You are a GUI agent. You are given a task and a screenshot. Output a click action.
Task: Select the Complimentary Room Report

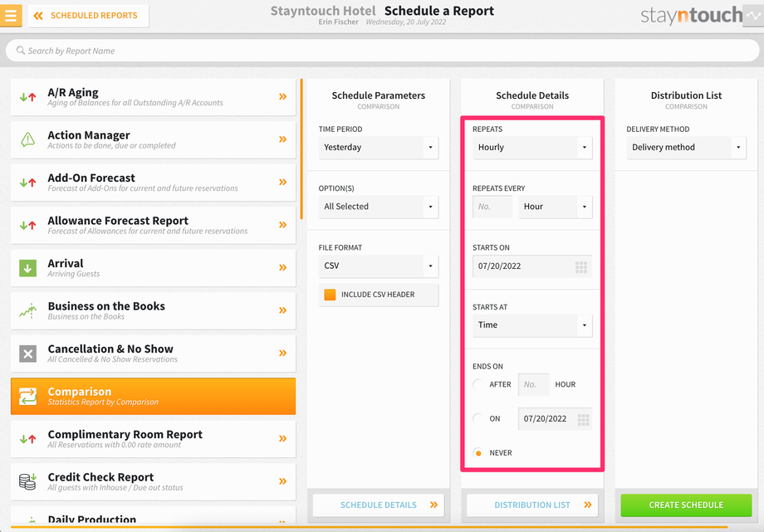point(153,439)
